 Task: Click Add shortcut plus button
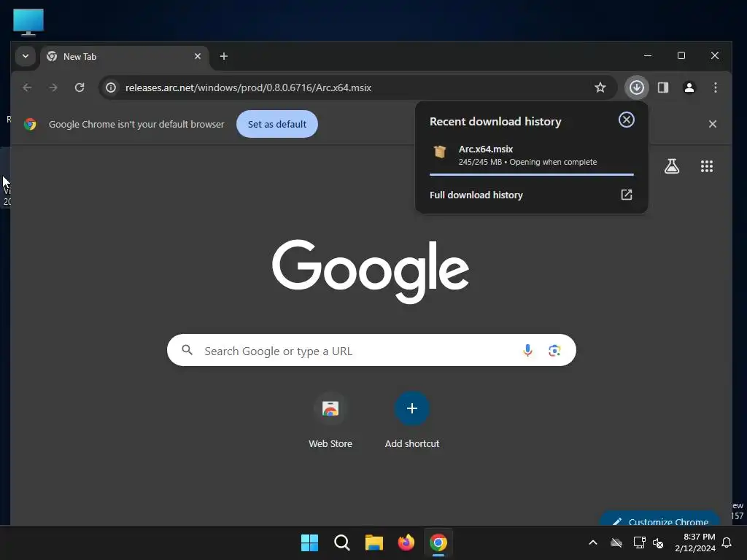(412, 408)
